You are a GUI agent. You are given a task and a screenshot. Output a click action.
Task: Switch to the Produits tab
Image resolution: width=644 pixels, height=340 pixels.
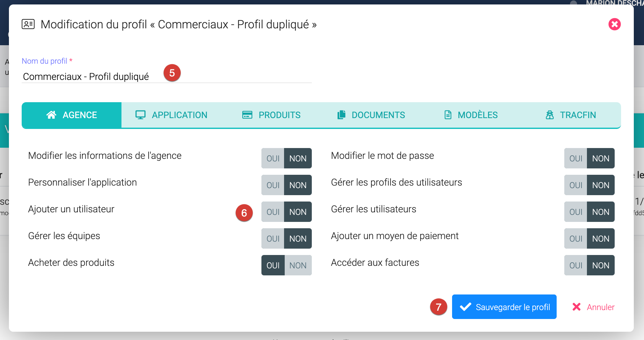click(271, 115)
